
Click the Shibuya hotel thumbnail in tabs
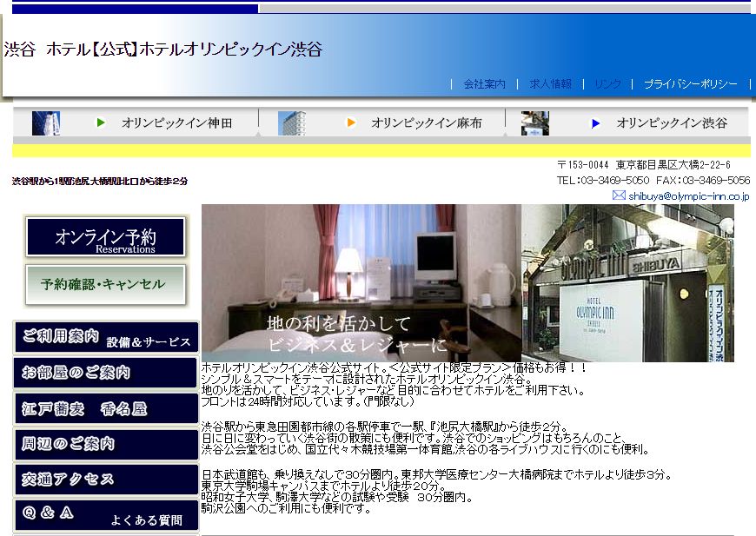535,122
